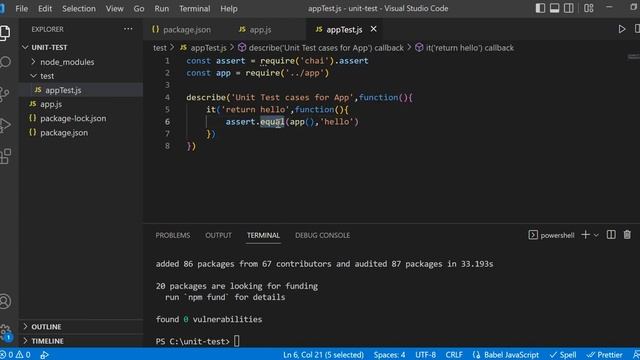Open package-lock.json in explorer

pos(73,118)
